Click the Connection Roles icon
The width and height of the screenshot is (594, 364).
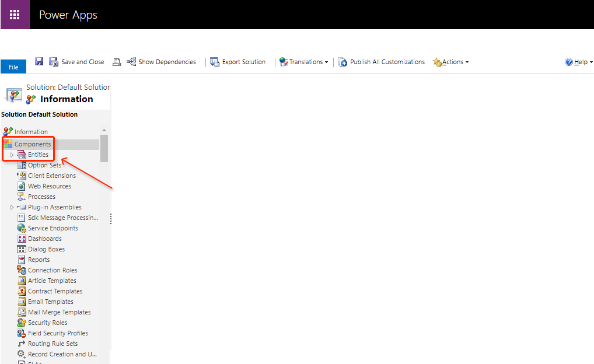22,269
